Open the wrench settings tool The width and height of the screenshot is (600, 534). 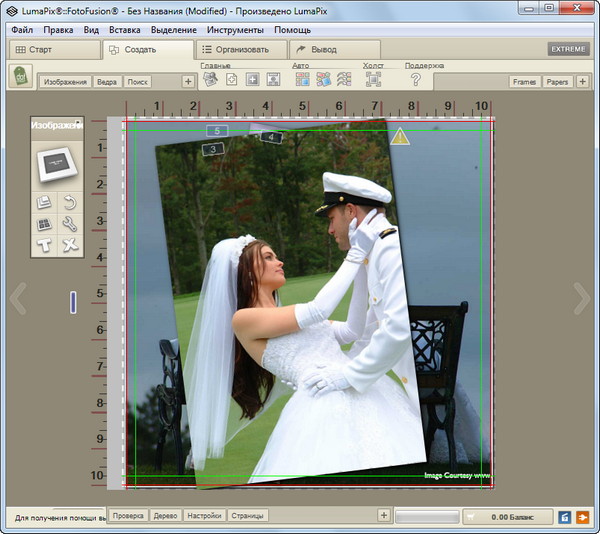[x=69, y=224]
